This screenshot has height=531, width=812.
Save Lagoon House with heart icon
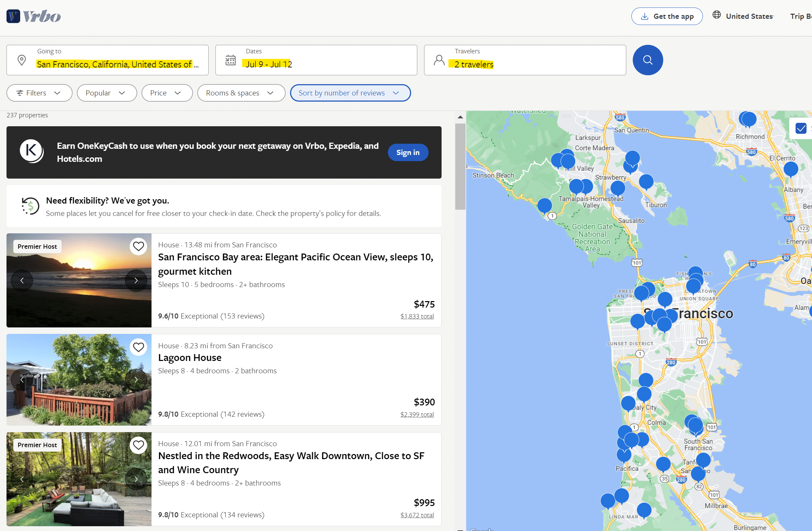(x=138, y=347)
